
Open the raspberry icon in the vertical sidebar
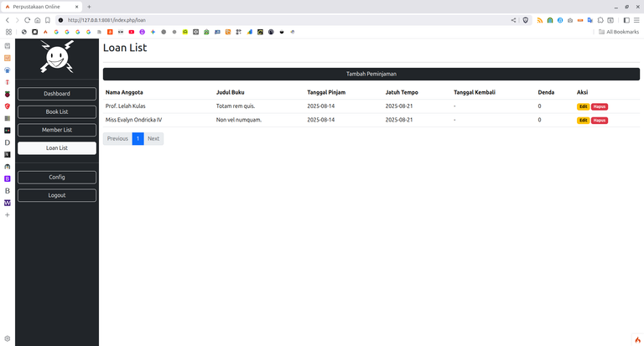point(8,94)
